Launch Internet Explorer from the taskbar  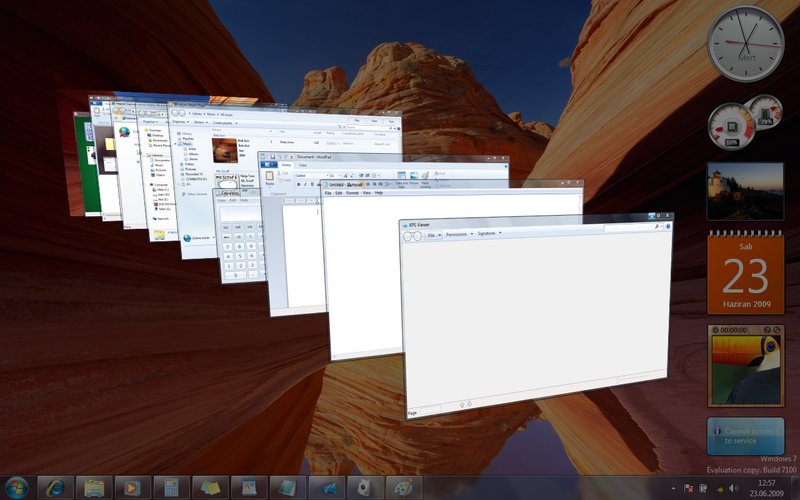pyautogui.click(x=55, y=488)
